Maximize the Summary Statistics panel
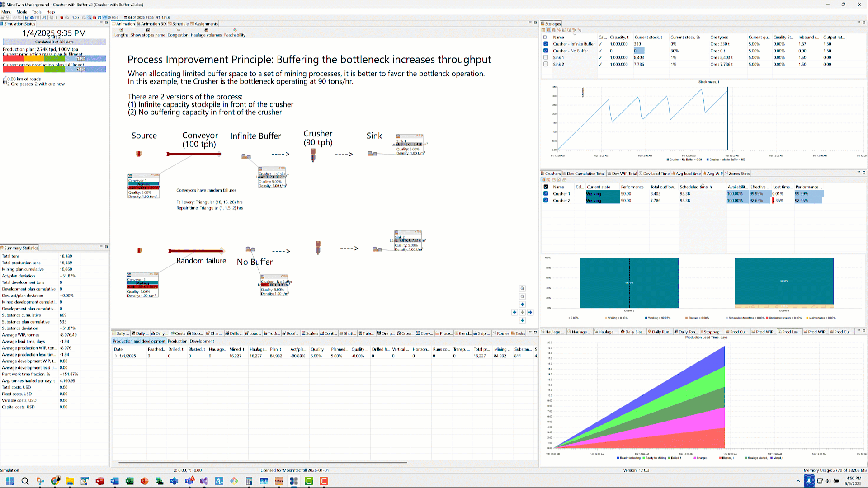The image size is (868, 488). coord(106,247)
